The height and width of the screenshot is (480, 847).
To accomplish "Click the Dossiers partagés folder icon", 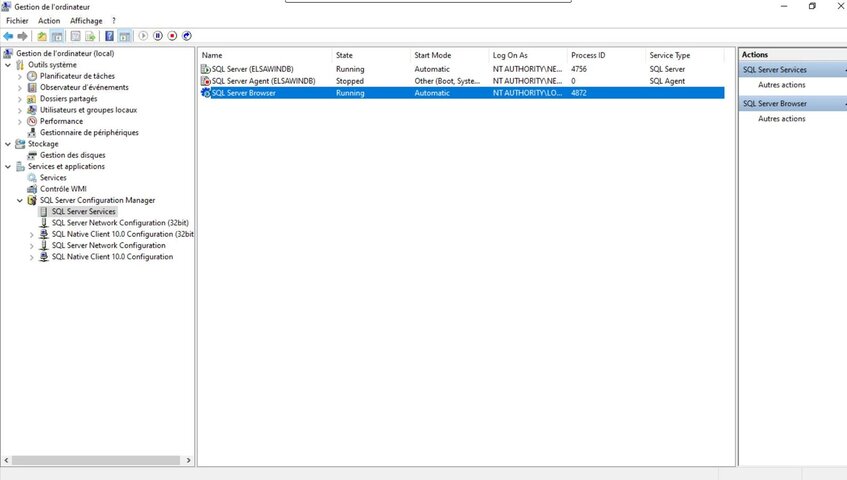I will (32, 99).
